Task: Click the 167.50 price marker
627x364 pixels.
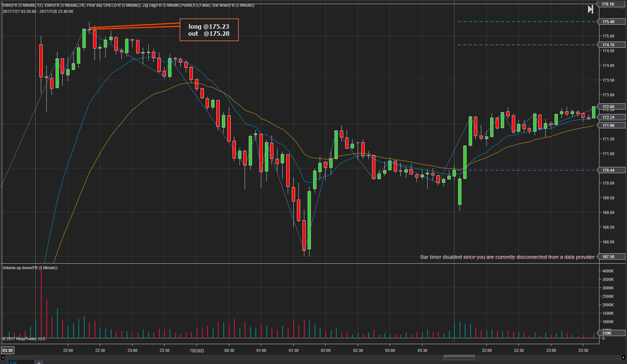Action: [x=612, y=257]
